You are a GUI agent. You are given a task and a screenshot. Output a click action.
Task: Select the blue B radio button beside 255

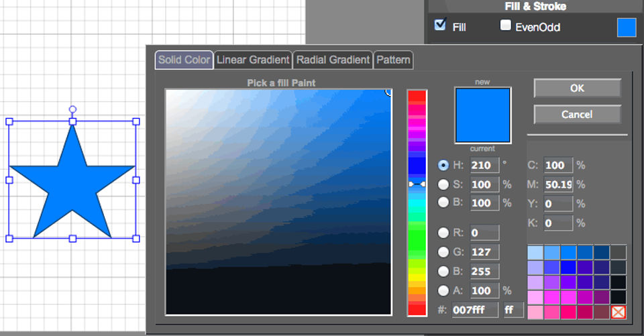click(x=443, y=271)
